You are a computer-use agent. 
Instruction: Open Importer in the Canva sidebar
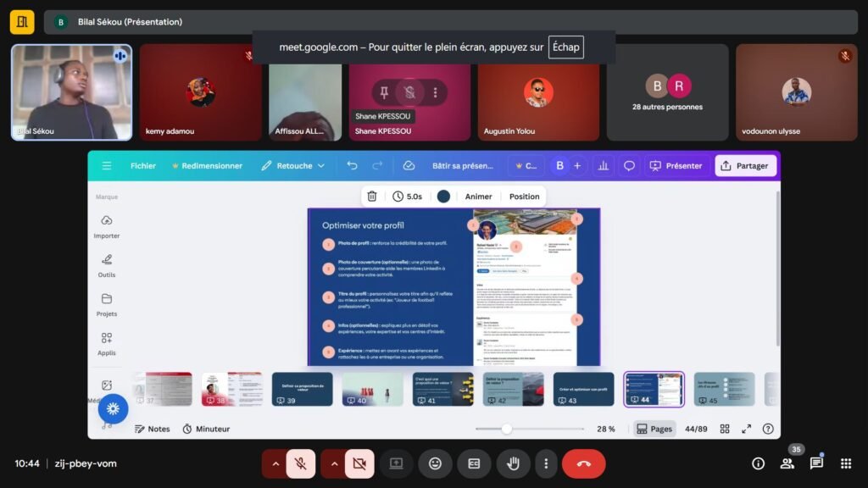coord(107,226)
